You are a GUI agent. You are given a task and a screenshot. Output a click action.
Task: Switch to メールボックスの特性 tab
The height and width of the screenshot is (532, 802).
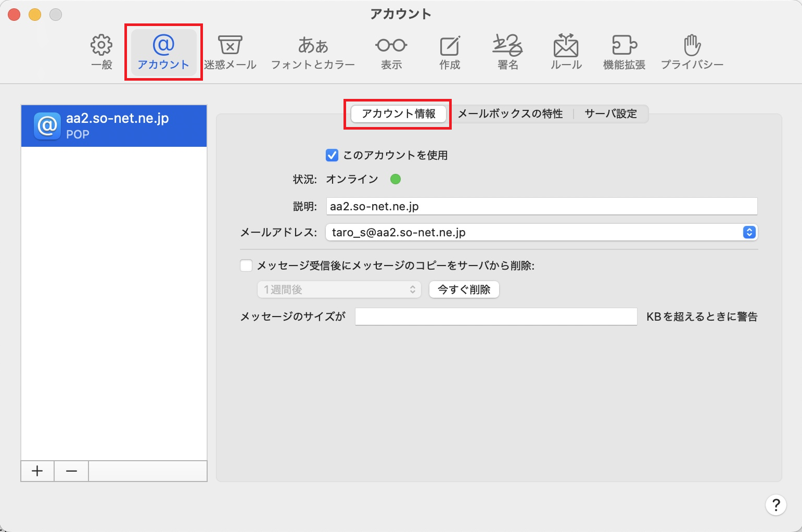coord(510,113)
